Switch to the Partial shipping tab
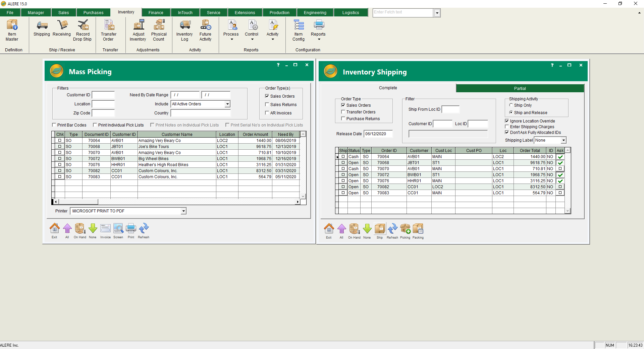Image resolution: width=644 pixels, height=349 pixels. [520, 88]
